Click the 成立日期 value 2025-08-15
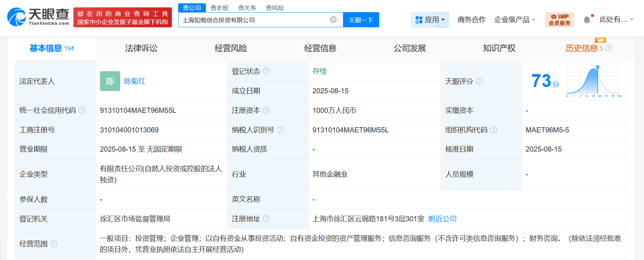The height and width of the screenshot is (260, 644). point(330,91)
